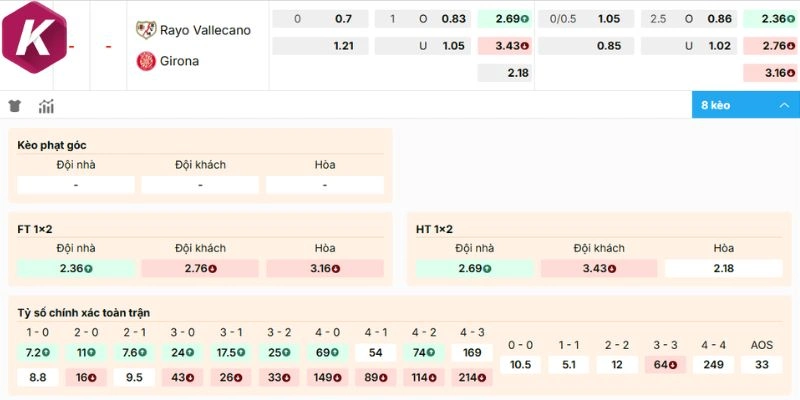This screenshot has width=800, height=400.
Task: Select correct score odds 114
Action: (x=423, y=378)
